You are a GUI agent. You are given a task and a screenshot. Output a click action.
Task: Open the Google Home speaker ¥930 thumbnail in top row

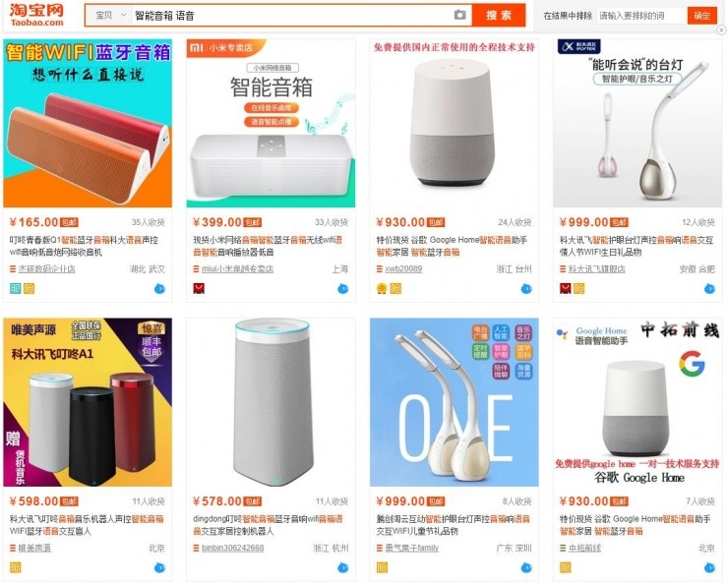(455, 123)
